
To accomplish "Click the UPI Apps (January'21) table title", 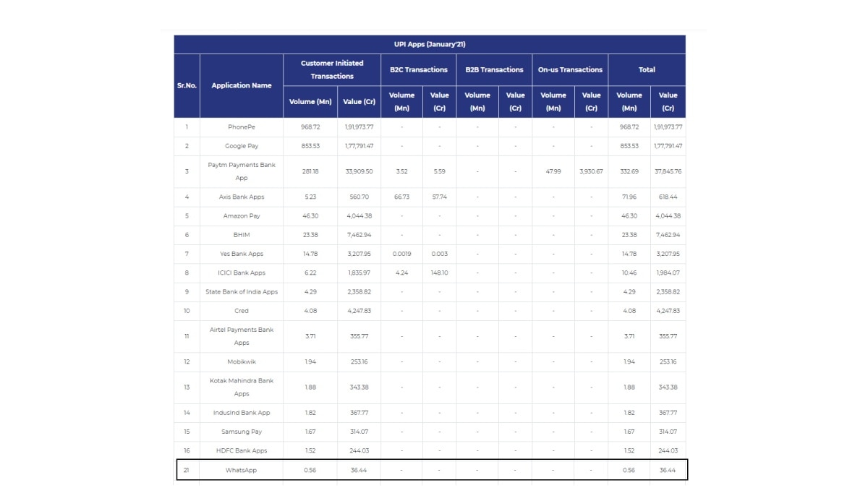I will click(x=430, y=44).
